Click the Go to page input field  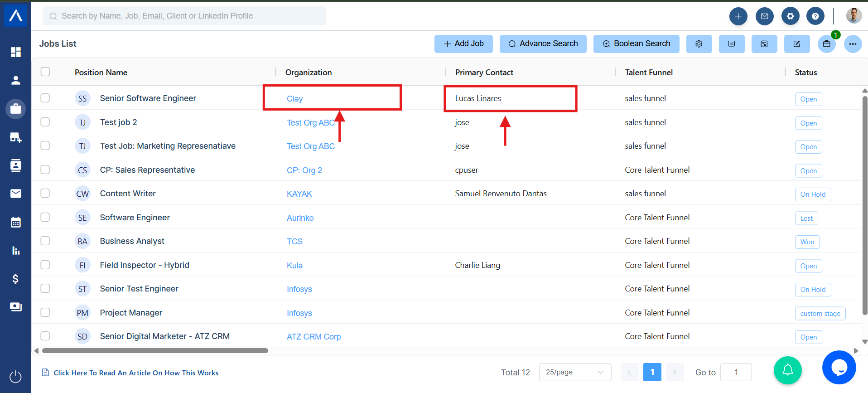(x=736, y=372)
